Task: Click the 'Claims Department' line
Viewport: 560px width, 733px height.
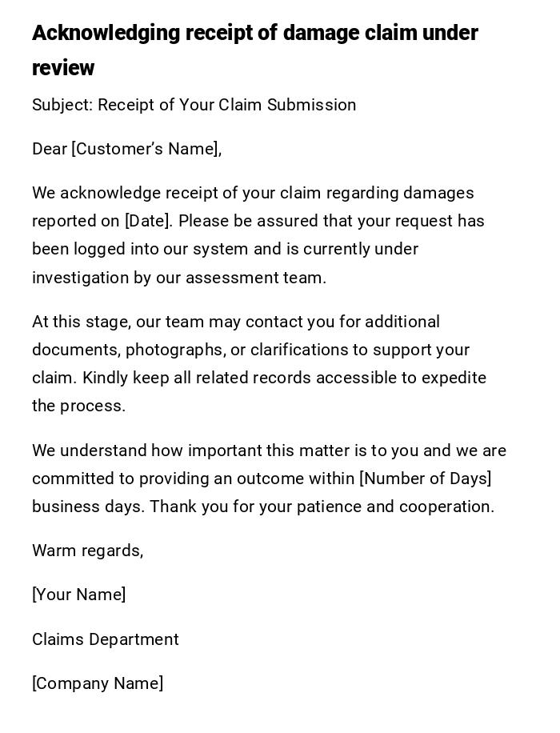Action: click(105, 639)
